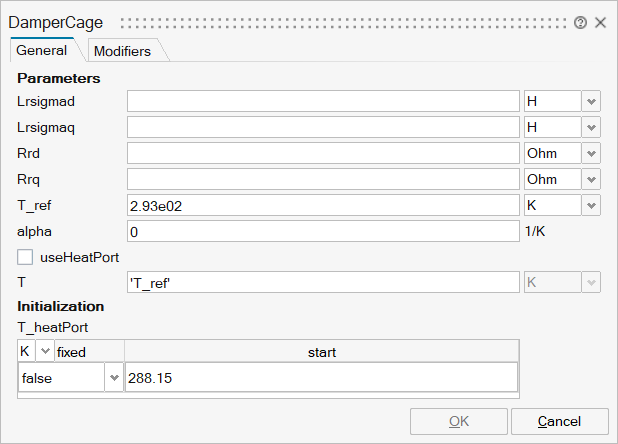The width and height of the screenshot is (618, 444).
Task: Click the Lrsigmaq input field
Action: pos(322,127)
